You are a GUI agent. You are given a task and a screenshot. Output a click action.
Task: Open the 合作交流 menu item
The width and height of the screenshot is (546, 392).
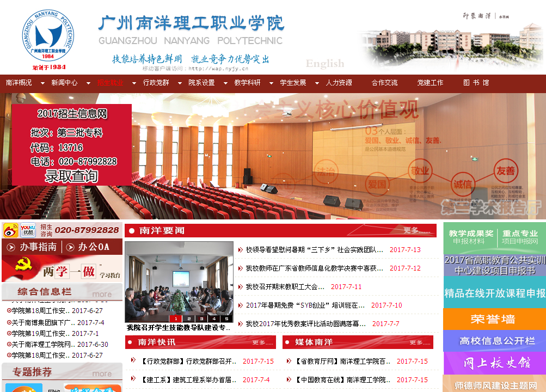[384, 83]
